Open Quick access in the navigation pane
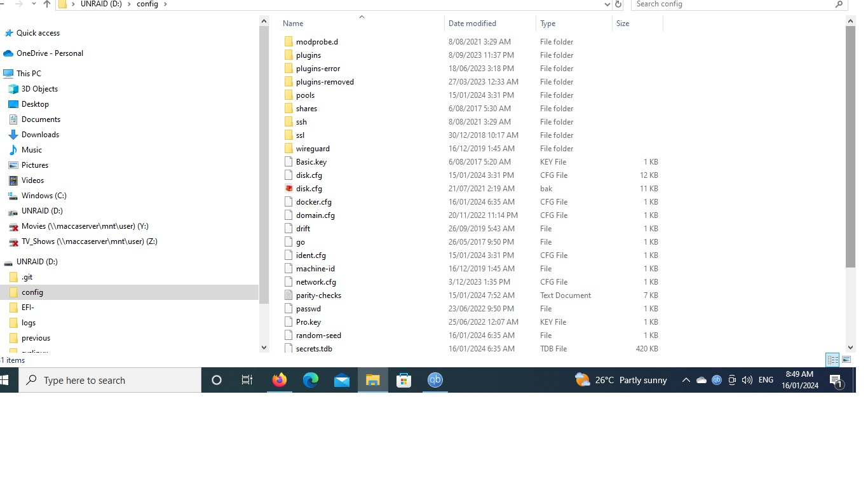 36,33
